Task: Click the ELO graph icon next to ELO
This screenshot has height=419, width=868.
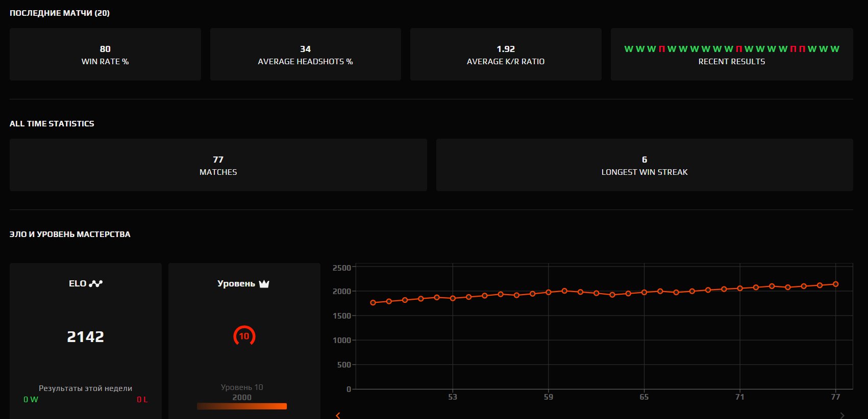Action: [96, 283]
